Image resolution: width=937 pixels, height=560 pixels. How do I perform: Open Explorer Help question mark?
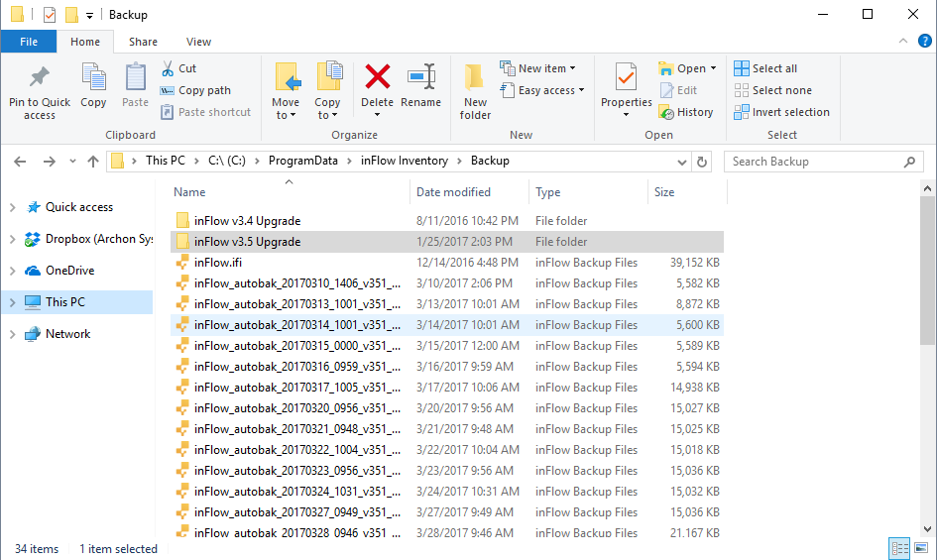(924, 42)
